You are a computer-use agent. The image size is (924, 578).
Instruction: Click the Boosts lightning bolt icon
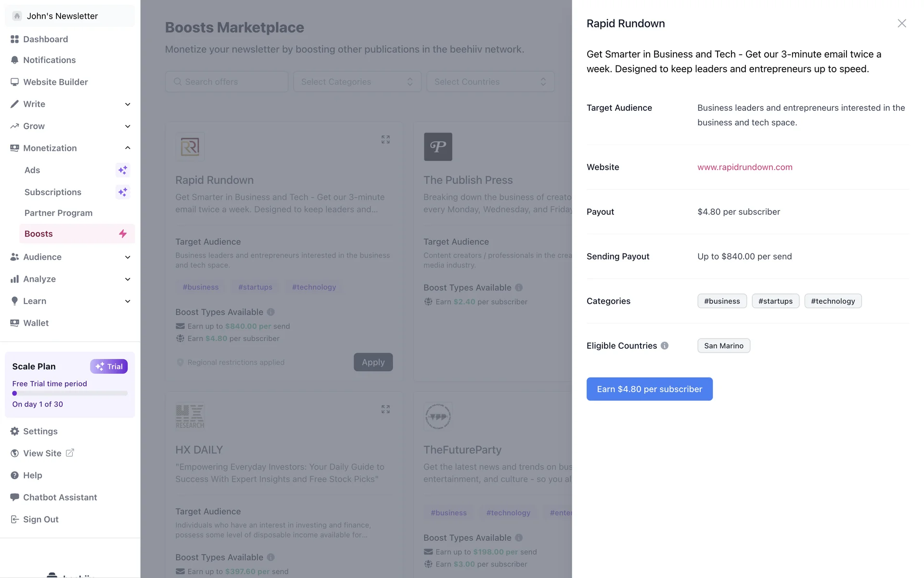point(123,234)
